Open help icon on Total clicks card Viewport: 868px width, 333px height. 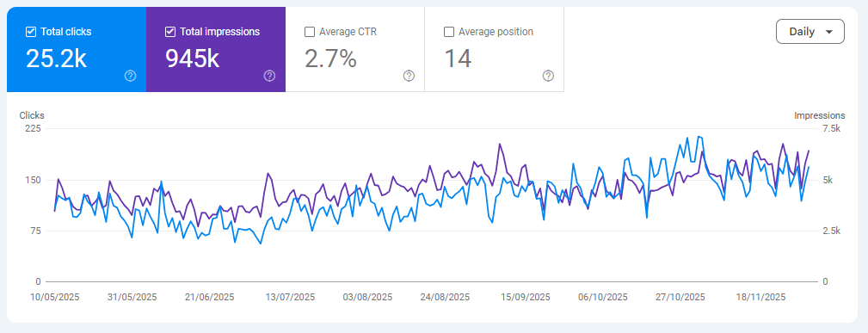(130, 76)
